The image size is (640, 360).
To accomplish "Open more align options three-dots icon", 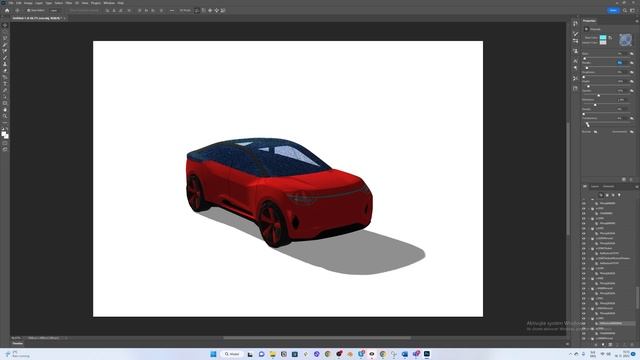I will [x=172, y=10].
